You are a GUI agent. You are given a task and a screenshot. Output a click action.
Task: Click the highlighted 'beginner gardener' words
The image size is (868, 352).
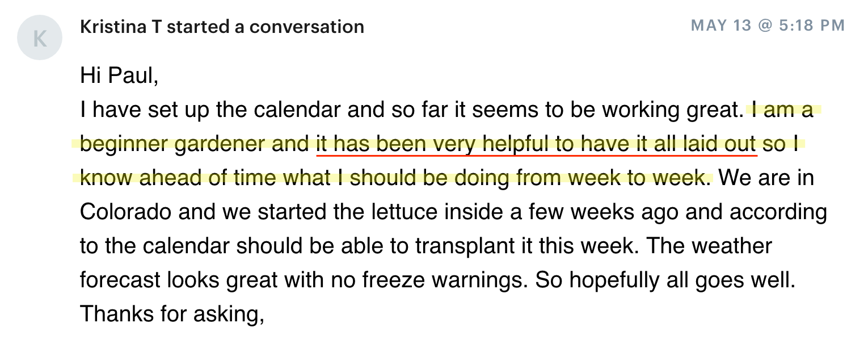click(174, 144)
